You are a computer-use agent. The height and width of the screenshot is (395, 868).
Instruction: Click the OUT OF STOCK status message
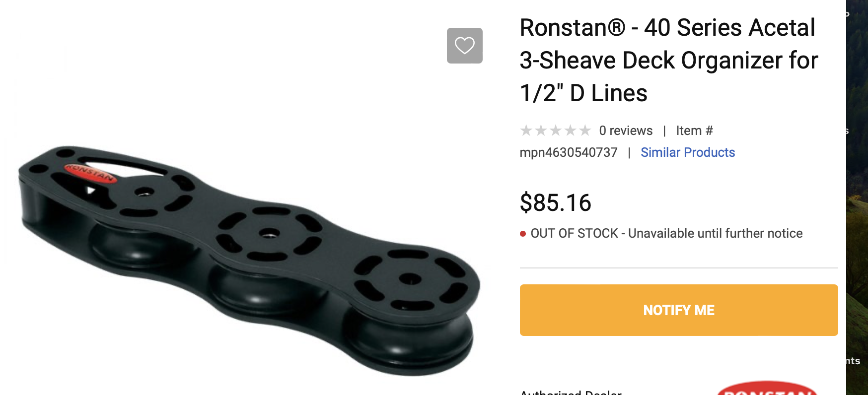(666, 233)
